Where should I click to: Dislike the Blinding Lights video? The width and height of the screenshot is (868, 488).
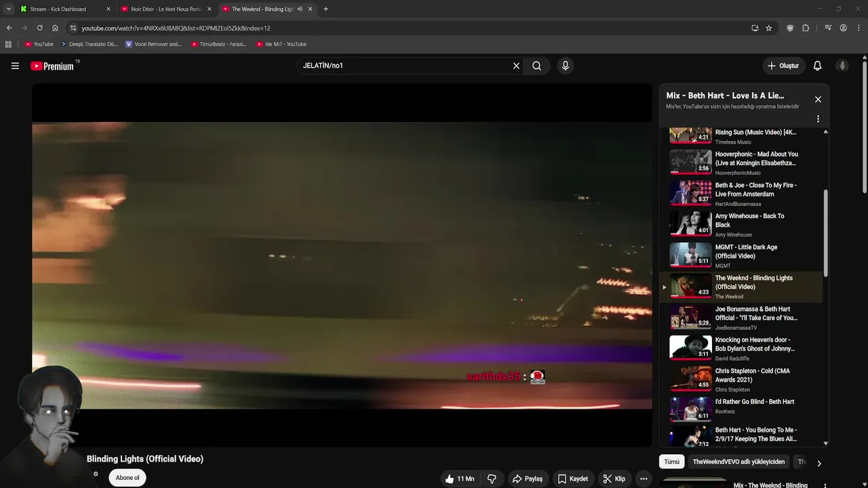[x=492, y=479]
